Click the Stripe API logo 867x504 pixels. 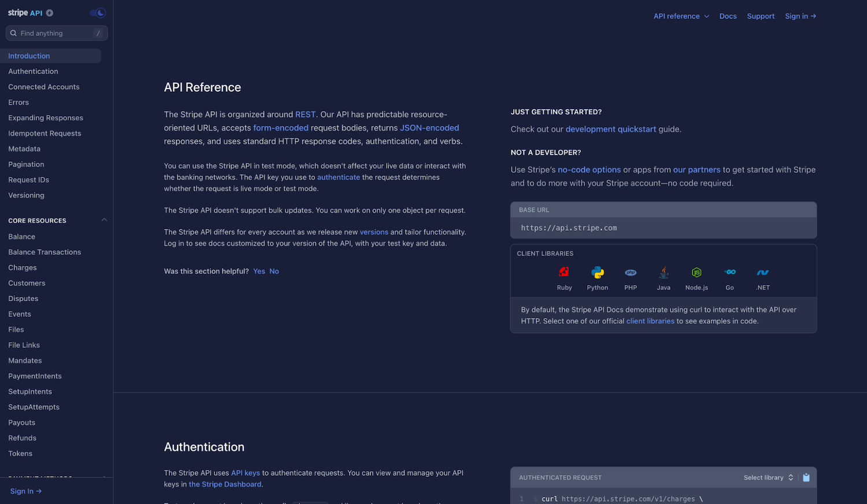click(25, 13)
